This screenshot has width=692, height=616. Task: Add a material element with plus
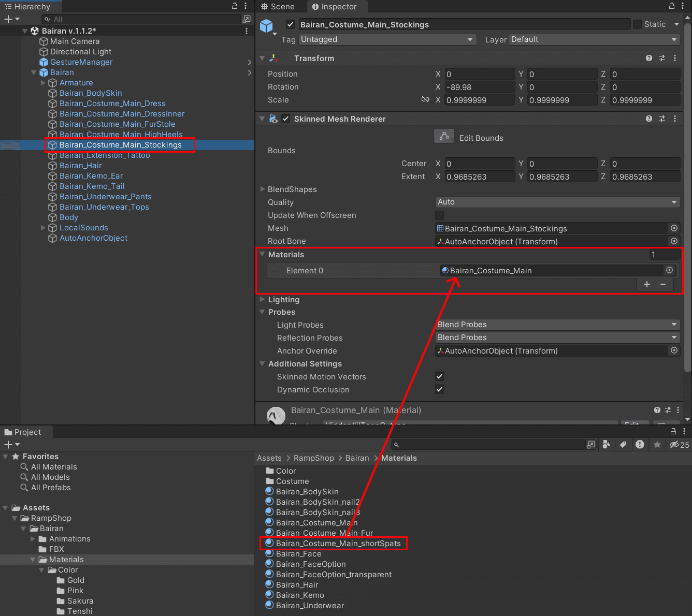(x=647, y=284)
